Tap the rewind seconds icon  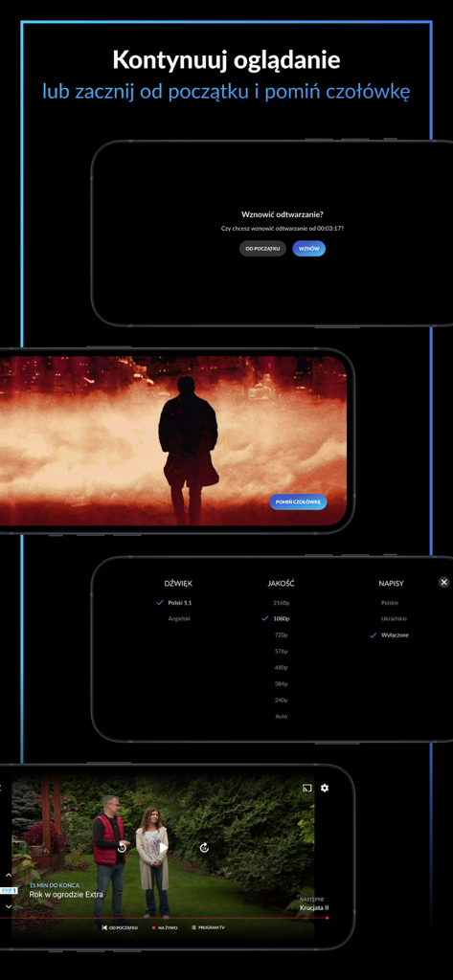tap(122, 848)
